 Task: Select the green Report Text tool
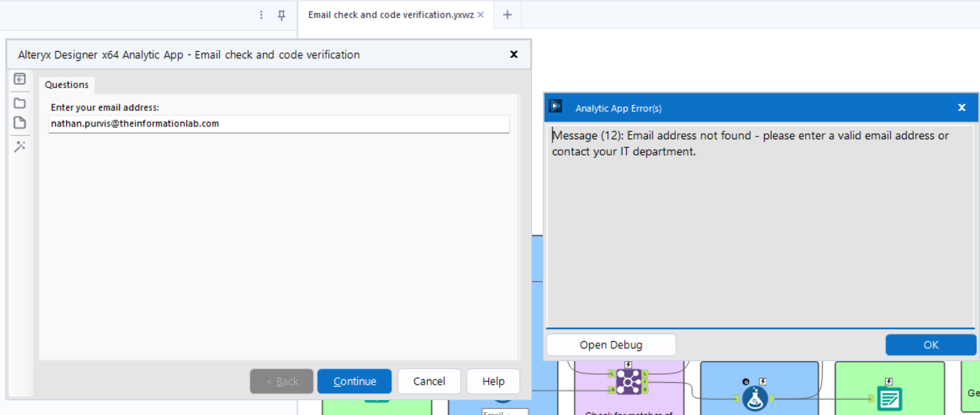[889, 398]
